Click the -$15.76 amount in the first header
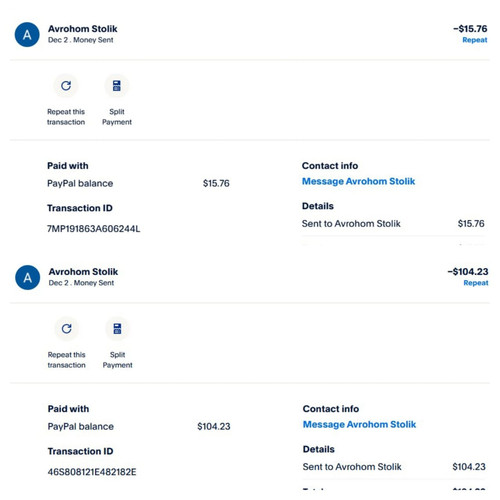Screen dimensions: 500x500 pyautogui.click(x=470, y=29)
